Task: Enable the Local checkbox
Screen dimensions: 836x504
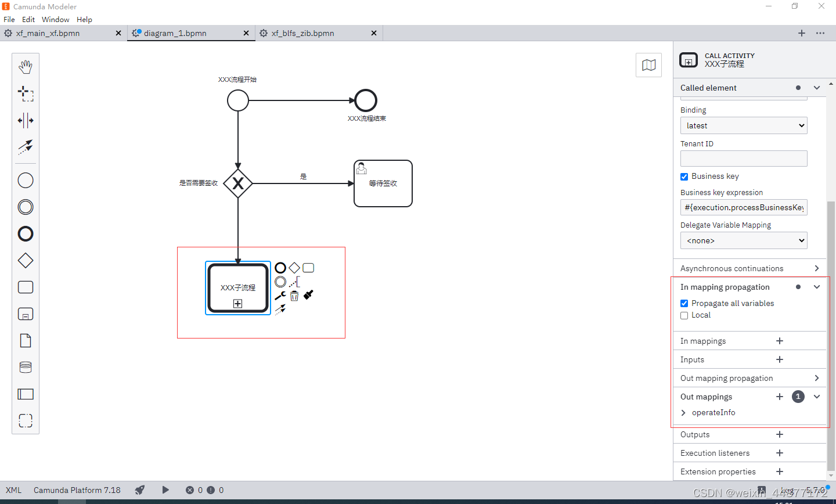Action: [684, 315]
